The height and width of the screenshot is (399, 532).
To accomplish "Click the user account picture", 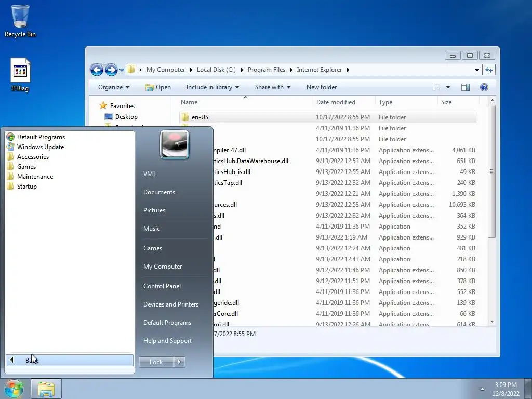I will click(174, 145).
